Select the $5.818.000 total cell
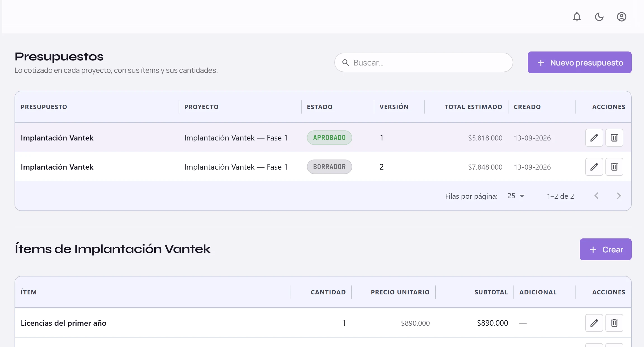Viewport: 644px width, 347px height. click(x=485, y=138)
